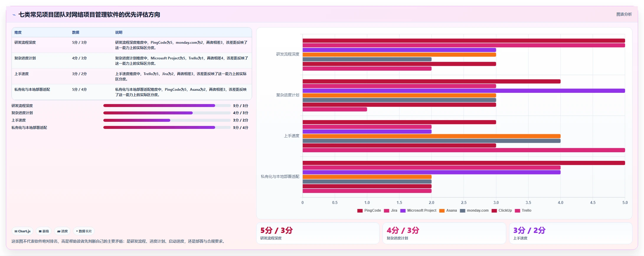Click the 复杂进度计划 progress bar
Viewport: 644px width, 256px height.
[x=167, y=113]
